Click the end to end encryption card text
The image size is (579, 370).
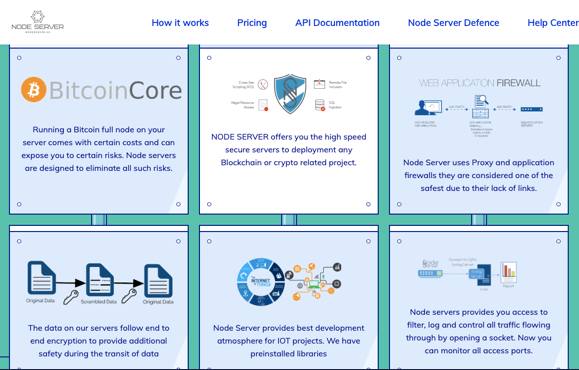click(x=99, y=341)
